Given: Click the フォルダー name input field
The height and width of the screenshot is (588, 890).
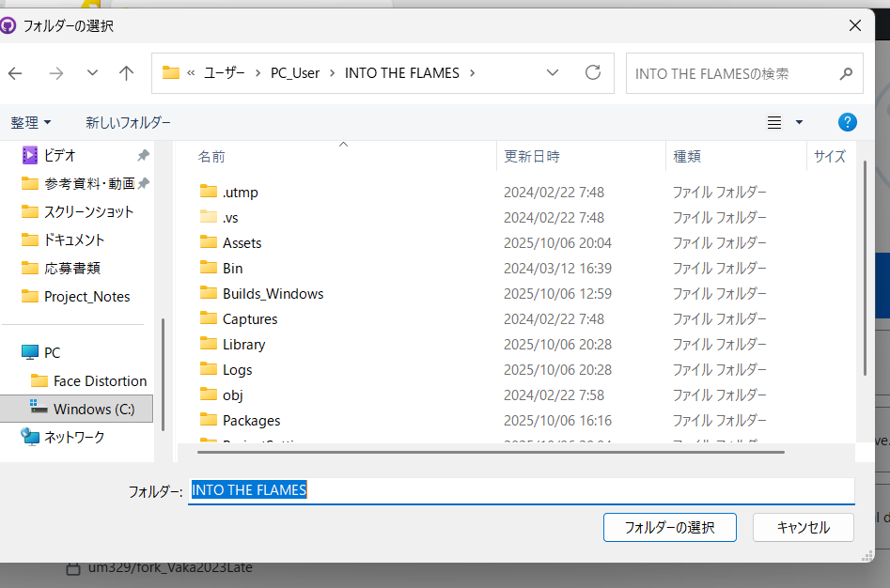Looking at the screenshot, I should click(521, 490).
